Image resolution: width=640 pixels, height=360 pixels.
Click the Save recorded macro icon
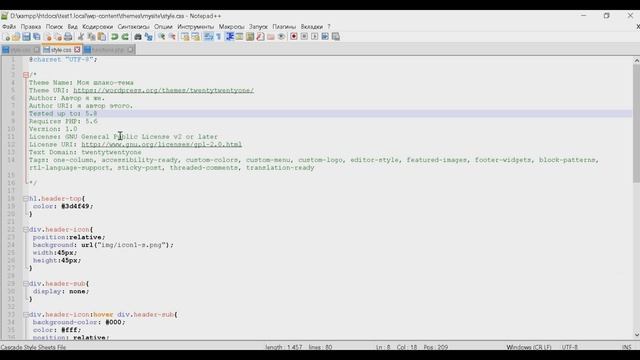pyautogui.click(x=336, y=37)
